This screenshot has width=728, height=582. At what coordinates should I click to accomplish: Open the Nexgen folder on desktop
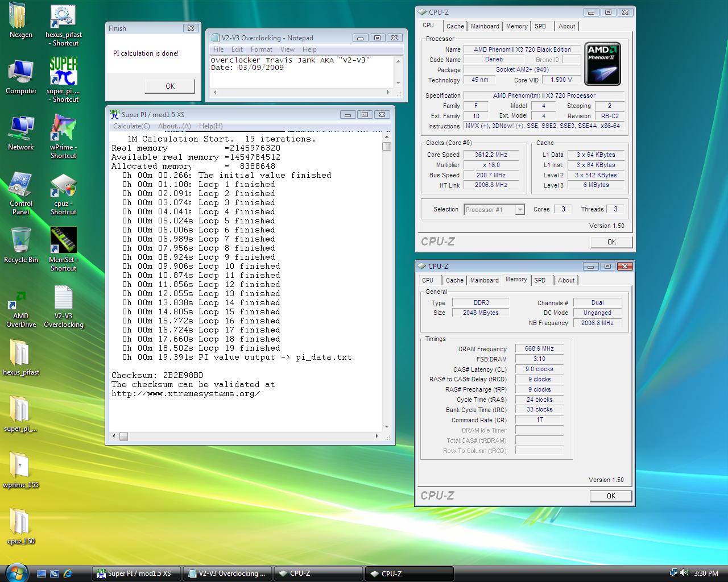point(20,20)
